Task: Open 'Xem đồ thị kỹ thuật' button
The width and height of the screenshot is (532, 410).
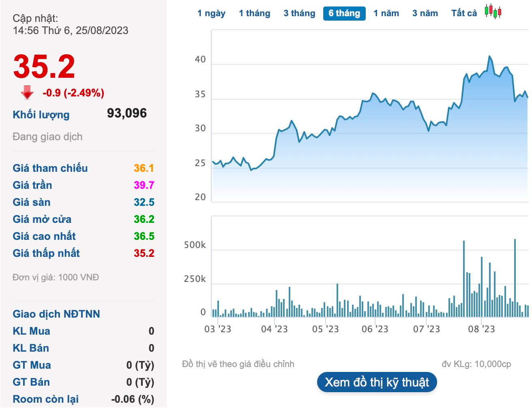Action: tap(377, 382)
